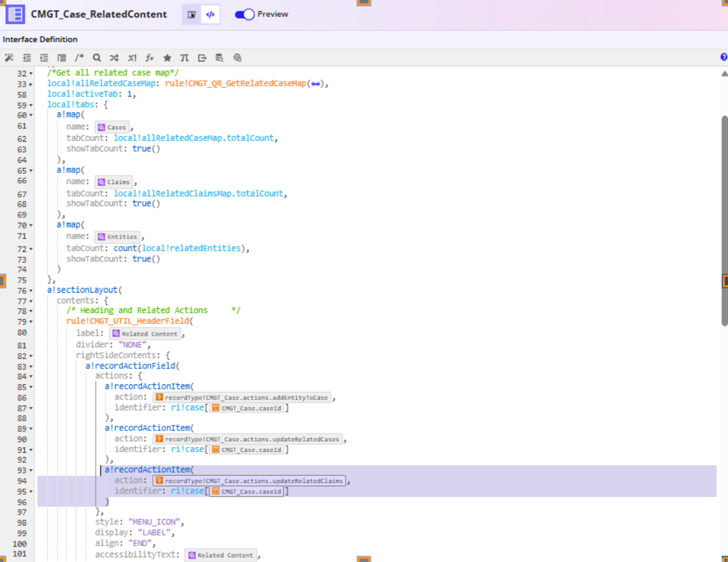Open the updateRelatedCases record action reference

point(247,439)
